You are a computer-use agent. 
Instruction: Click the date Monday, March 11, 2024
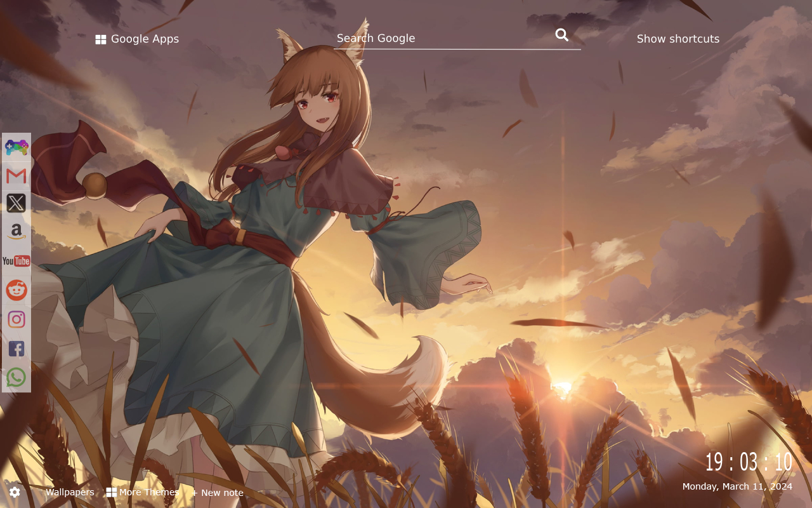coord(737,486)
